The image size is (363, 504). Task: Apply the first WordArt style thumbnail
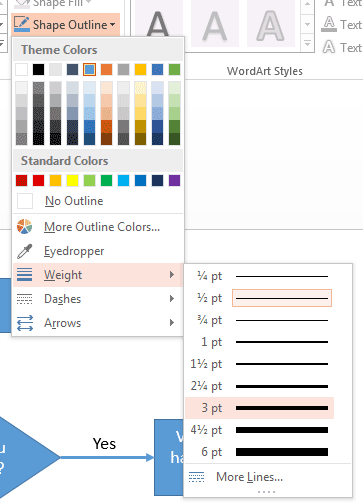point(159,23)
